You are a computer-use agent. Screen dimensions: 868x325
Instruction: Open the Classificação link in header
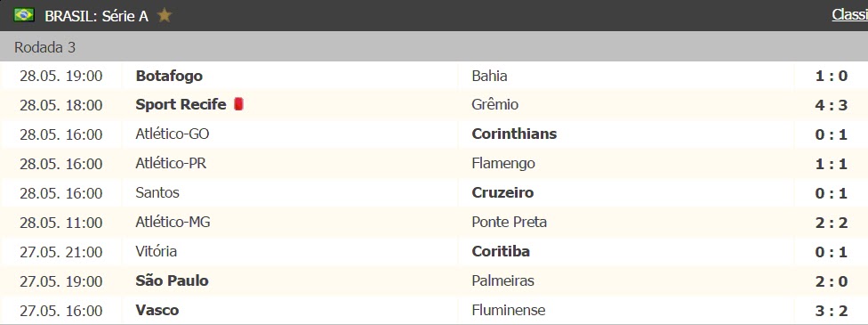(x=849, y=15)
